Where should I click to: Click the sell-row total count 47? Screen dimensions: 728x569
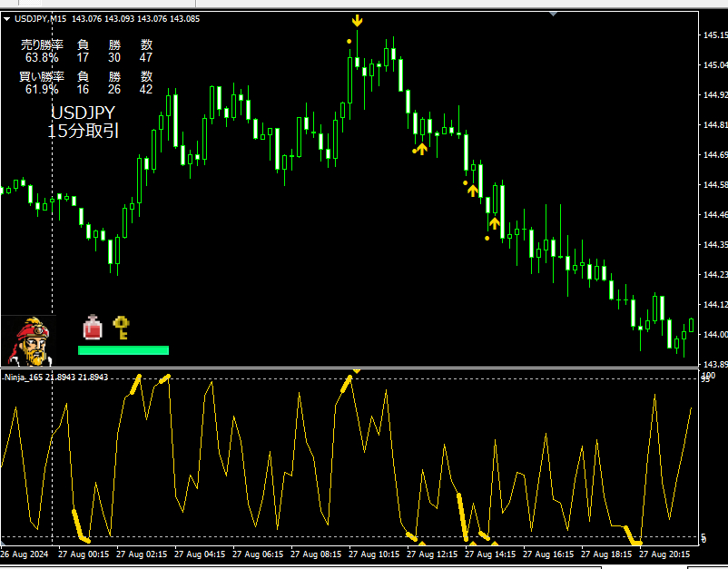146,57
